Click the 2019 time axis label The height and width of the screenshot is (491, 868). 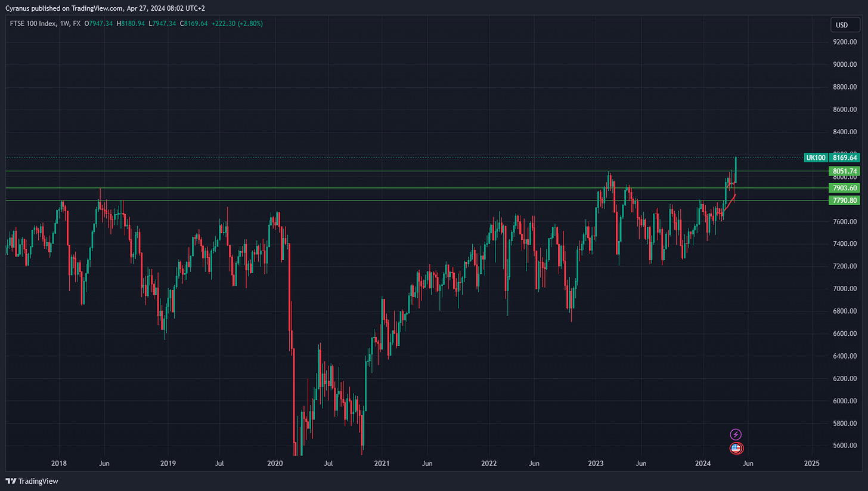pyautogui.click(x=168, y=463)
